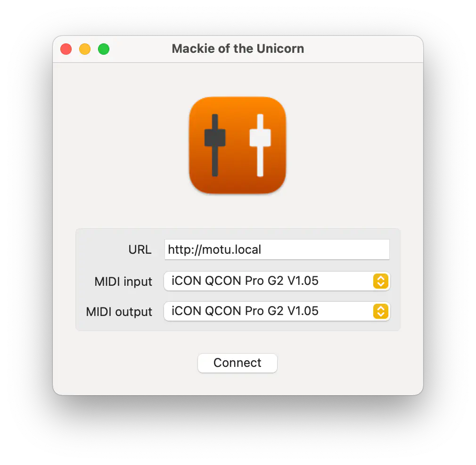The height and width of the screenshot is (465, 476).
Task: Open the MIDI input device dropdown
Action: tap(277, 281)
